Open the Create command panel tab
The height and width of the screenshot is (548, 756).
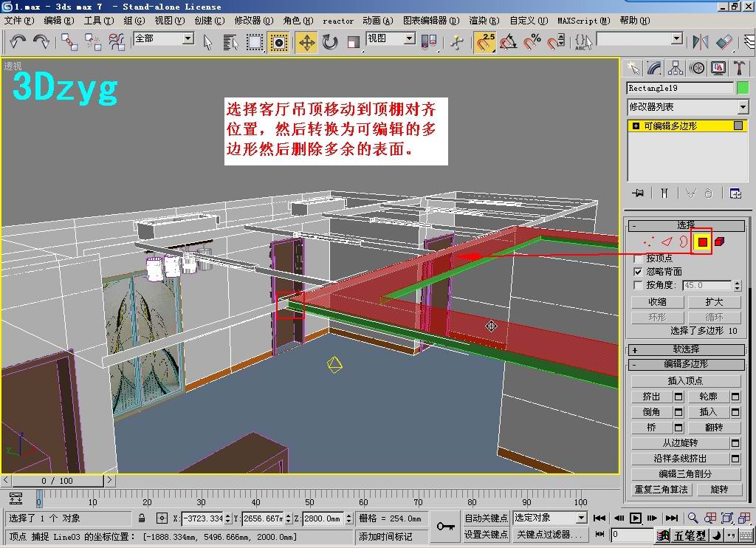(633, 68)
